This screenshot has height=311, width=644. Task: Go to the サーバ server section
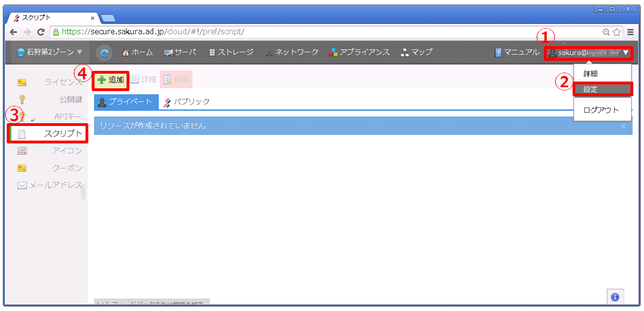[180, 52]
